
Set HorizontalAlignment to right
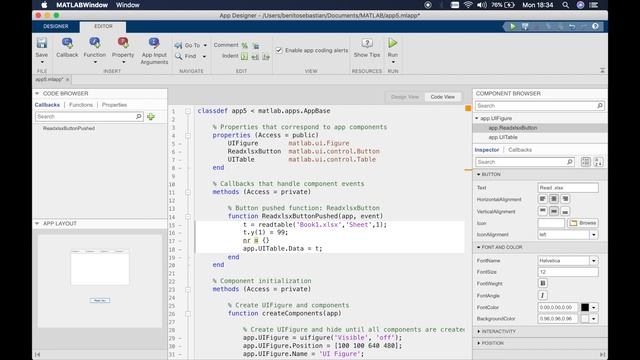pos(565,199)
